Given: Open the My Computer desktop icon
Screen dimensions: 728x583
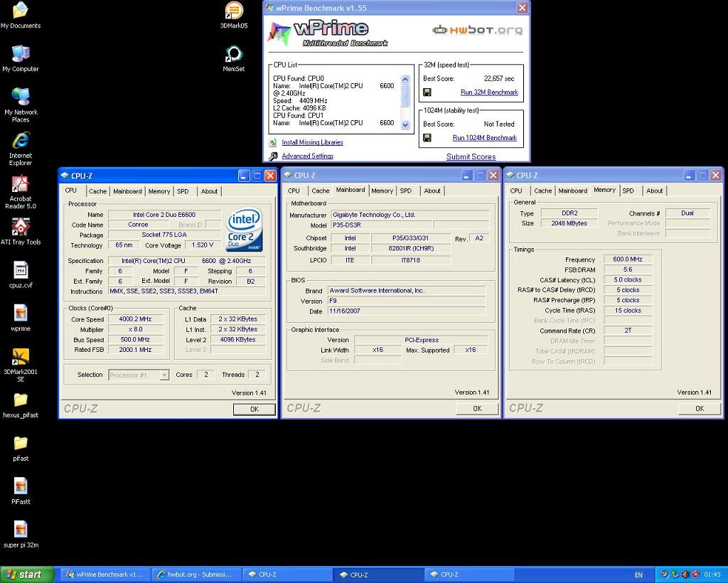Looking at the screenshot, I should coord(21,58).
